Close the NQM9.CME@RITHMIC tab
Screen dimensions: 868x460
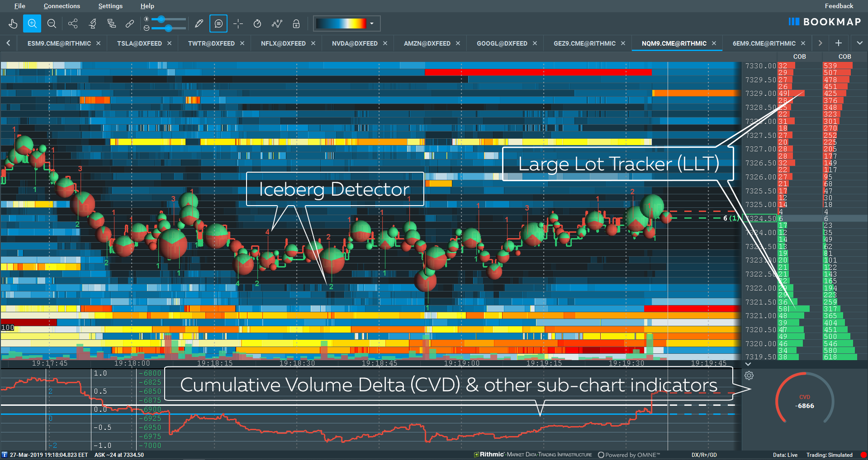coord(714,43)
